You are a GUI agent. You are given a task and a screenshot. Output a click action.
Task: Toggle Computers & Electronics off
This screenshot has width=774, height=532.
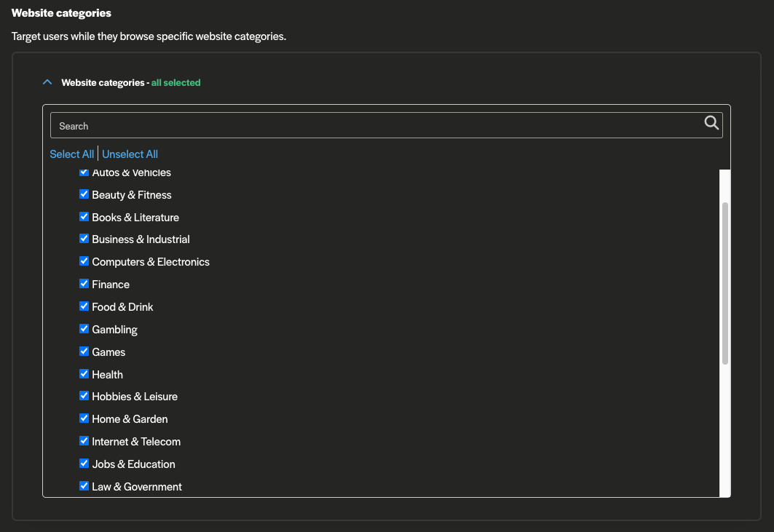[x=84, y=261]
